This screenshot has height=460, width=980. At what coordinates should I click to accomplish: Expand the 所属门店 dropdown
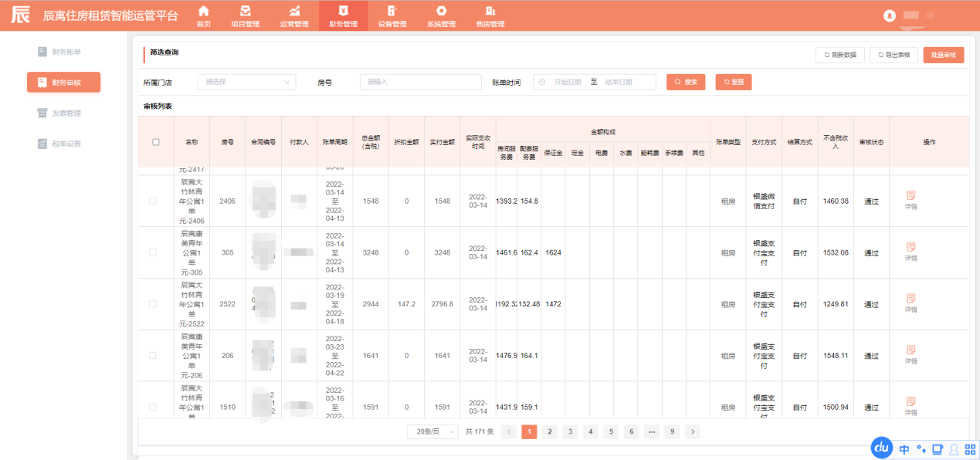pyautogui.click(x=246, y=82)
